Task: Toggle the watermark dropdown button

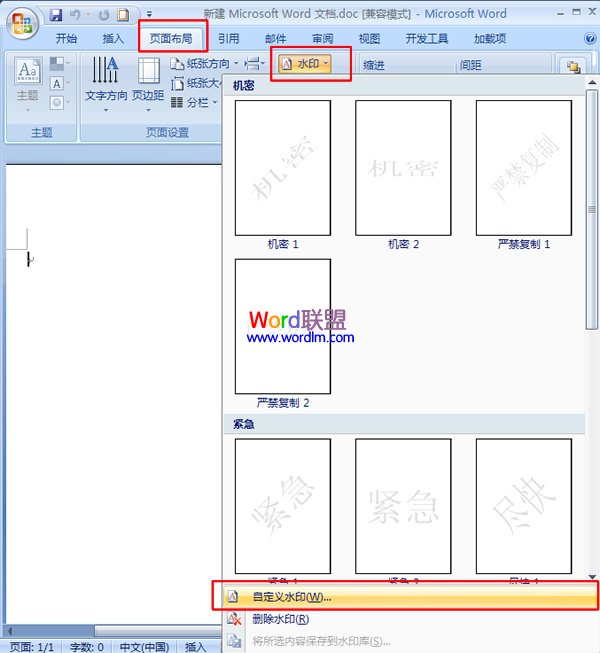Action: (x=306, y=64)
